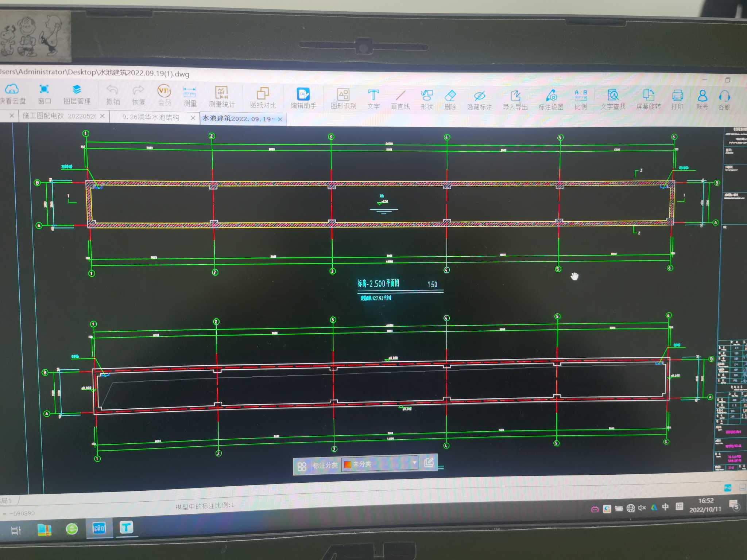Viewport: 747px width, 560px height.
Task: Click the teal icon at status bar right
Action: (727, 487)
